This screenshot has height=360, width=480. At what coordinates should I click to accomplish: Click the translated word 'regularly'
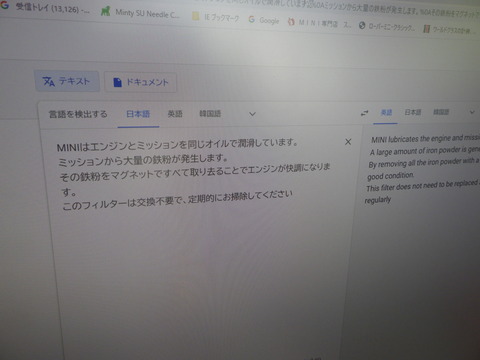378,200
